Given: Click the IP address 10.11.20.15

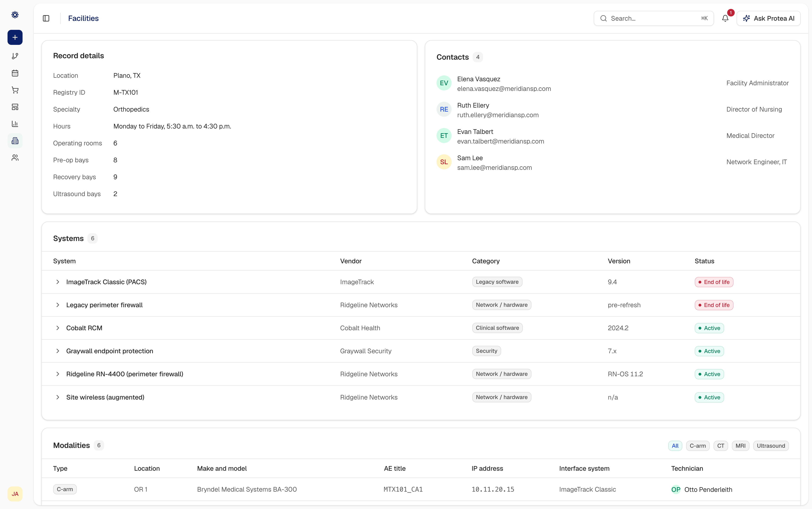Looking at the screenshot, I should pos(492,490).
